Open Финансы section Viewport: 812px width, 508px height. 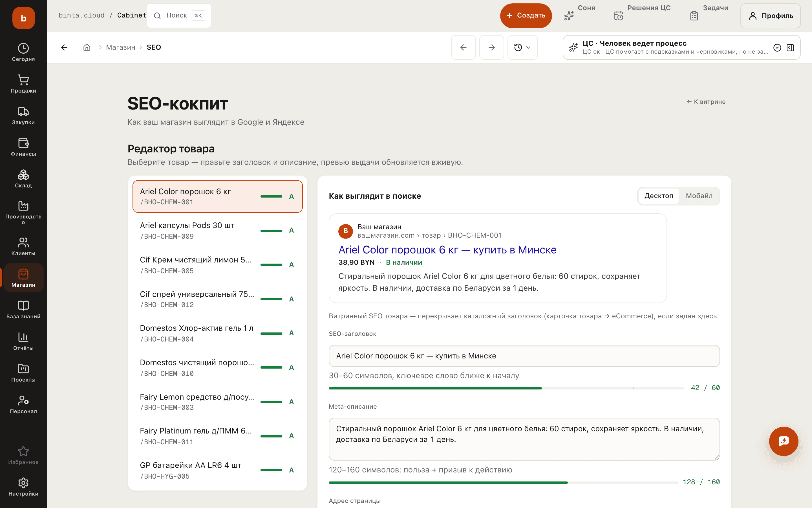point(23,147)
